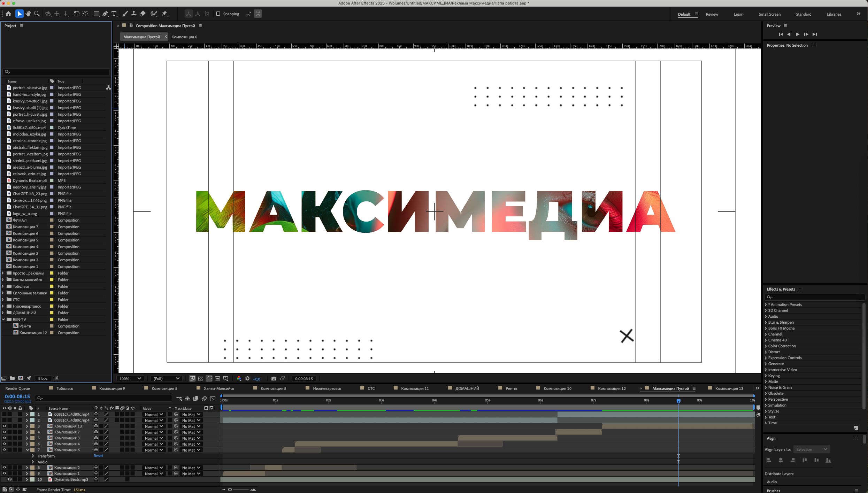Click the exposure value +0,0
The image size is (868, 493).
256,379
